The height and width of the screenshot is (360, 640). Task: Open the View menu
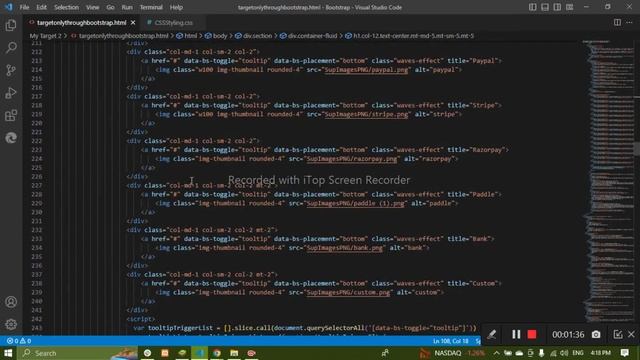coord(92,7)
